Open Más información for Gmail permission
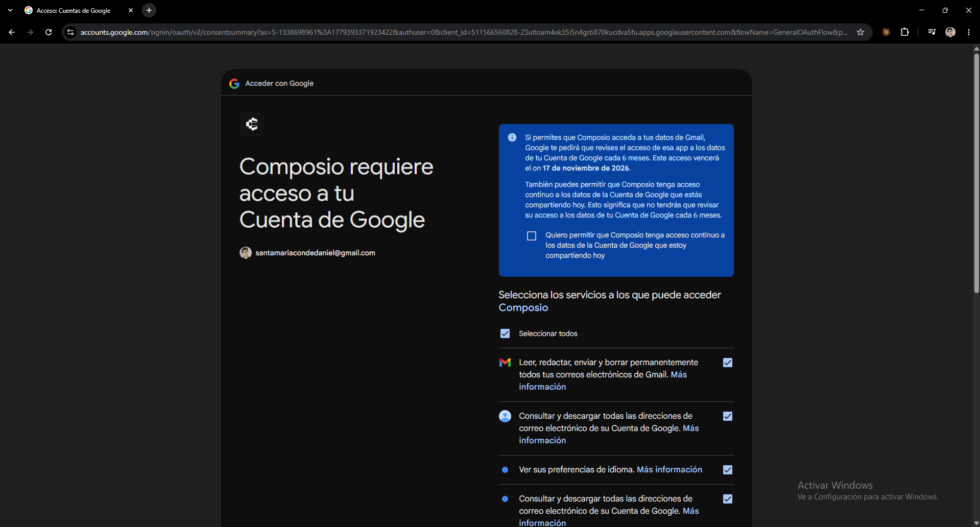This screenshot has width=980, height=527. 679,375
